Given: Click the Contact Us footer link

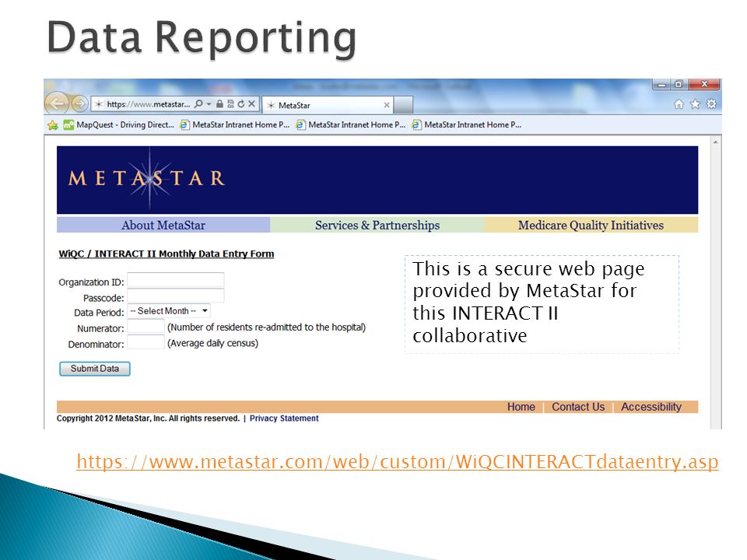Looking at the screenshot, I should tap(578, 407).
